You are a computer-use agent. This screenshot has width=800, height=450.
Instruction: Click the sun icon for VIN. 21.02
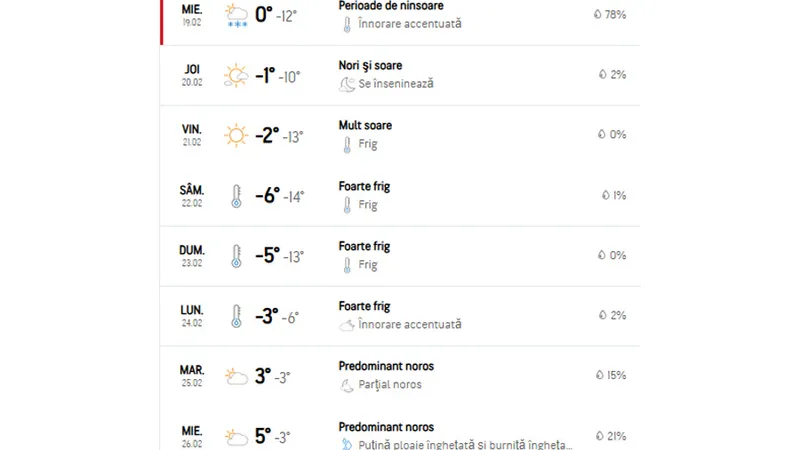[x=236, y=136]
